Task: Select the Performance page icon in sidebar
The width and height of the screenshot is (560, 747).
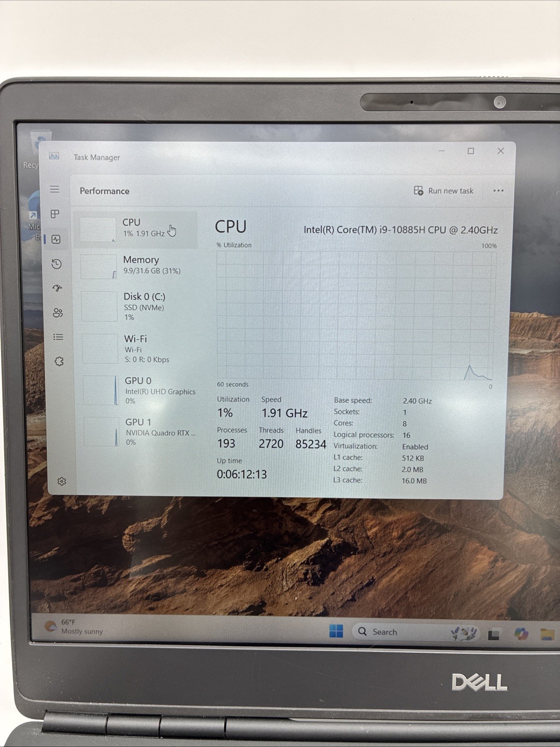Action: pyautogui.click(x=56, y=239)
